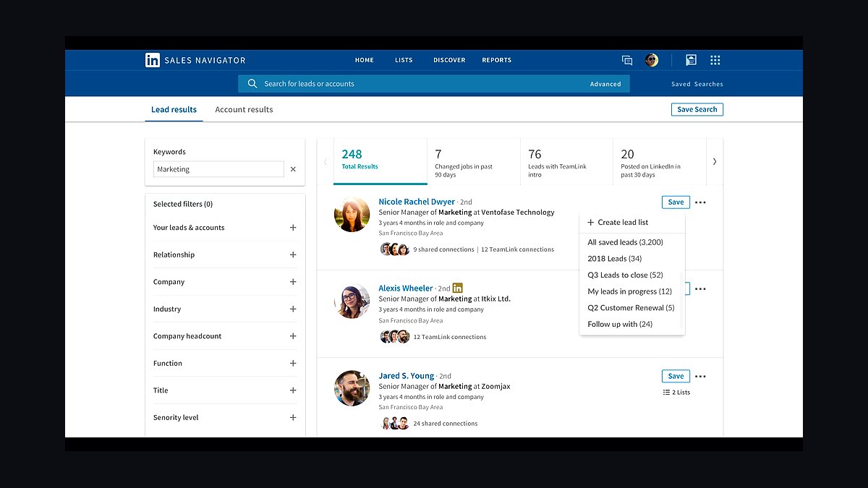
Task: Focus the Search for leads or accounts field
Action: [x=434, y=84]
